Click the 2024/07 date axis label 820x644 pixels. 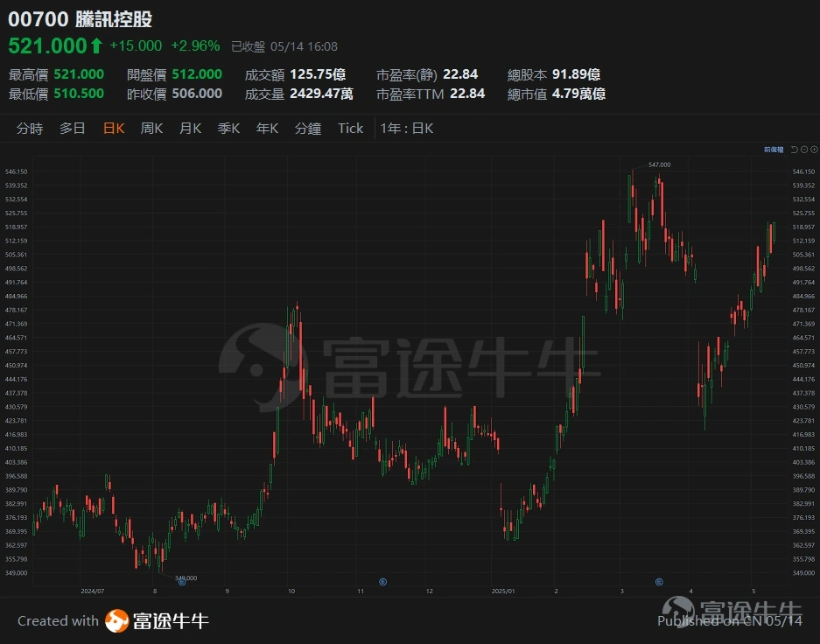pyautogui.click(x=93, y=591)
